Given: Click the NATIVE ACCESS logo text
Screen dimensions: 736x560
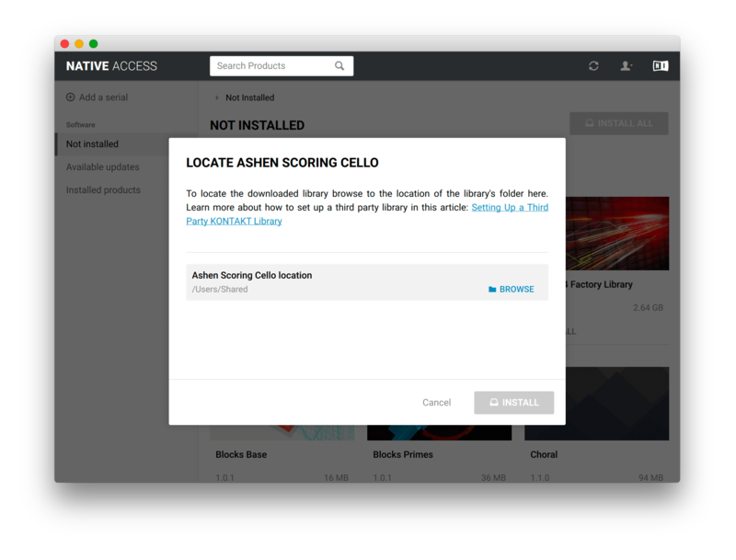Looking at the screenshot, I should (x=111, y=66).
